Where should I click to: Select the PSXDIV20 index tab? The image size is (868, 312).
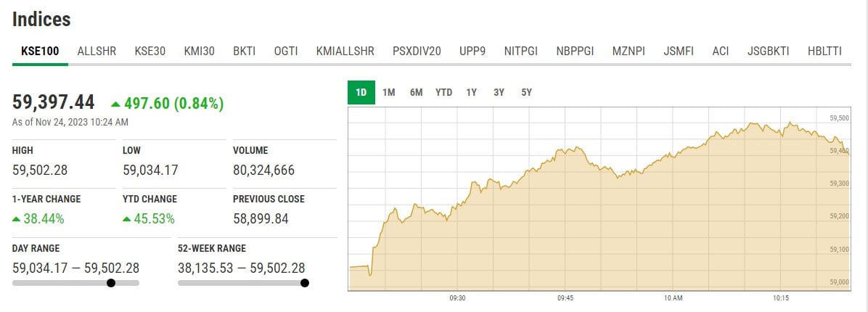pyautogui.click(x=417, y=52)
